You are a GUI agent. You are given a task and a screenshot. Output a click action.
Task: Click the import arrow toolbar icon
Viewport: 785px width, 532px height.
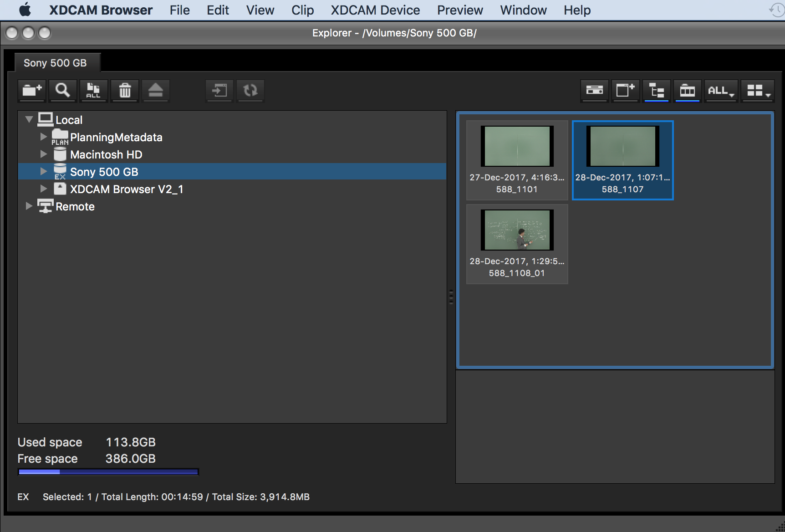point(219,91)
